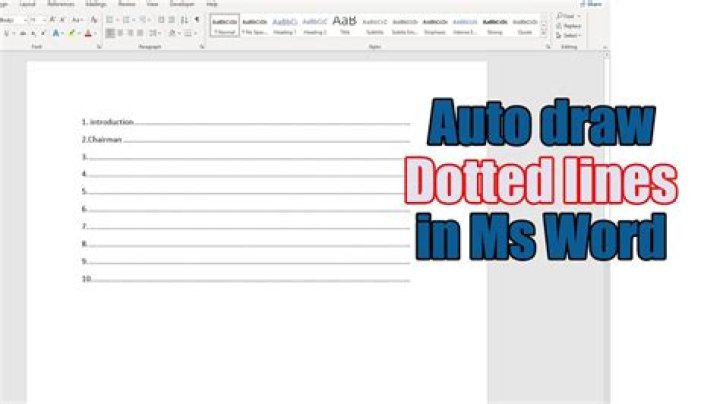The height and width of the screenshot is (404, 720).
Task: Open line and paragraph spacing
Action: (x=154, y=33)
